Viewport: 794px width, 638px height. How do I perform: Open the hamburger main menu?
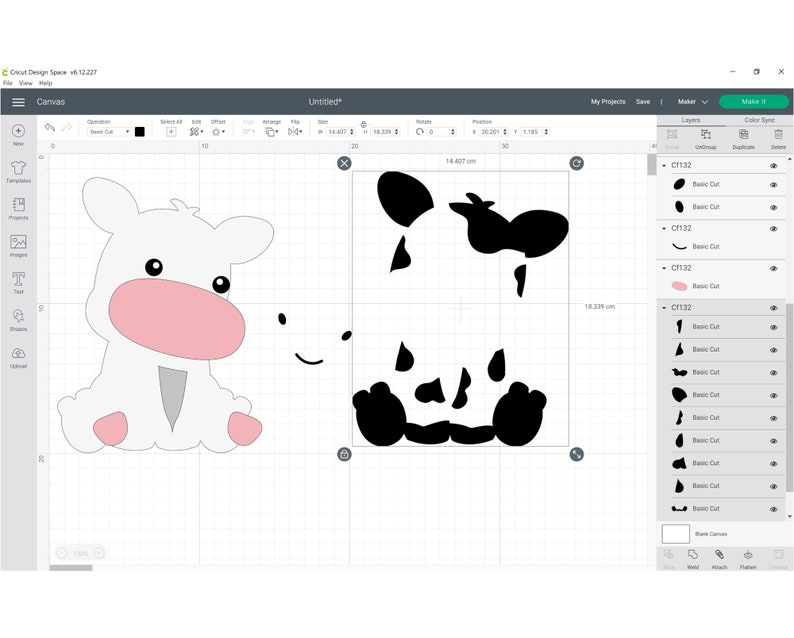coord(18,102)
